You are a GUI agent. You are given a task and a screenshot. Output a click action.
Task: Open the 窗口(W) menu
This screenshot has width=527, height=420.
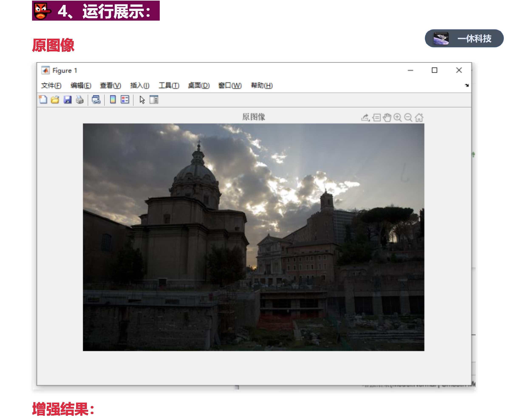click(x=230, y=86)
